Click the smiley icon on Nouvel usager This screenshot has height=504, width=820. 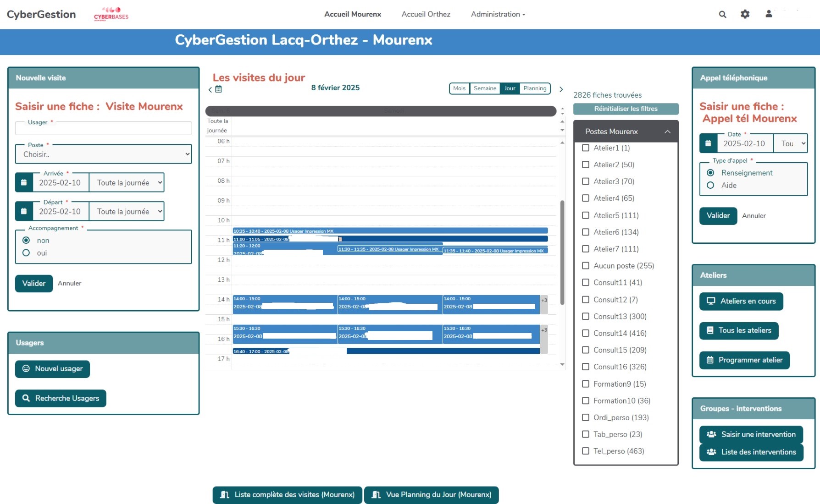(26, 368)
